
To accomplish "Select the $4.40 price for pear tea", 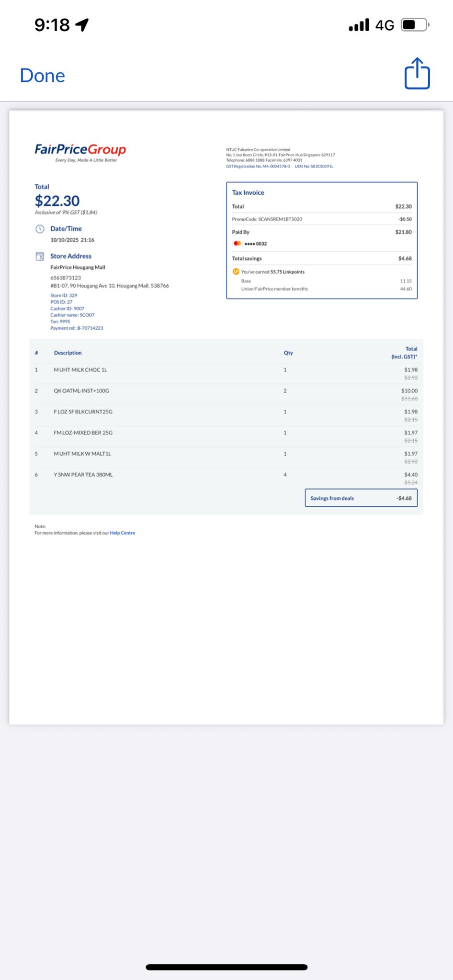I will pos(411,475).
